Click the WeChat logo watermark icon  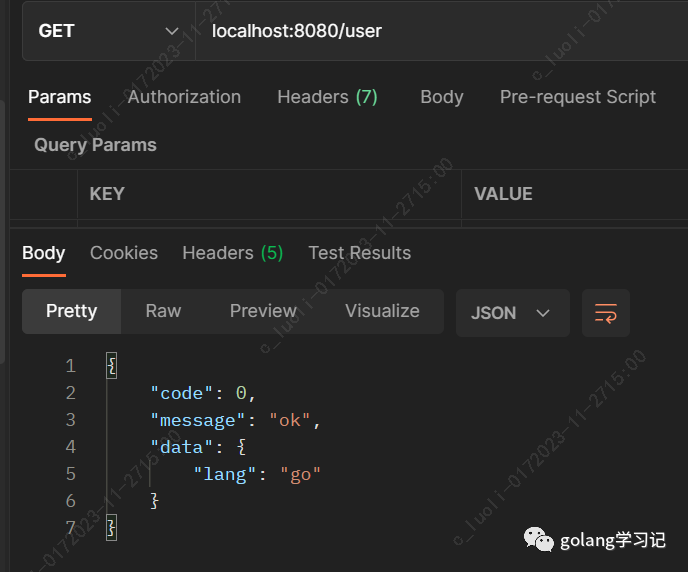538,539
